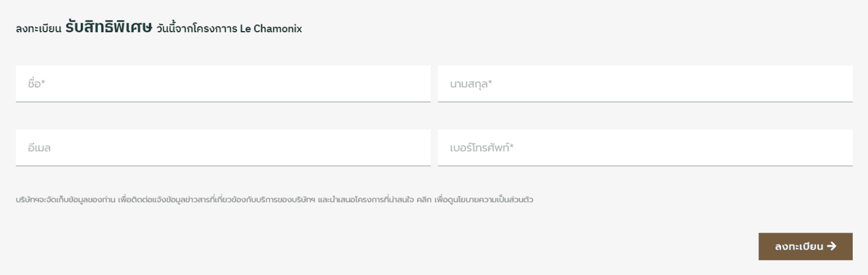Click the required asterisk after นามสกุล
The image size is (868, 275).
(x=490, y=82)
